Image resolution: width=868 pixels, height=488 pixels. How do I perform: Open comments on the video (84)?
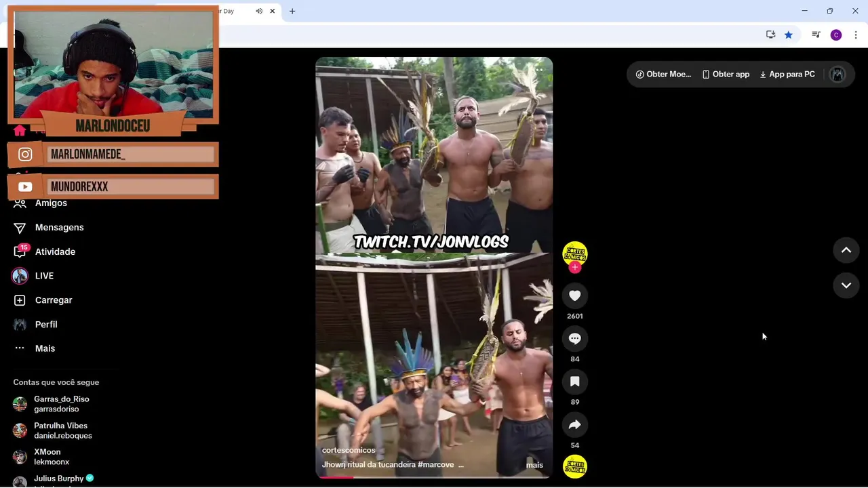click(x=574, y=339)
